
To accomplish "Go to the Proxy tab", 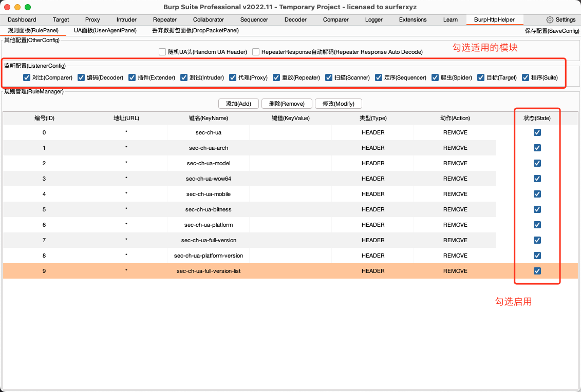I will [x=92, y=19].
